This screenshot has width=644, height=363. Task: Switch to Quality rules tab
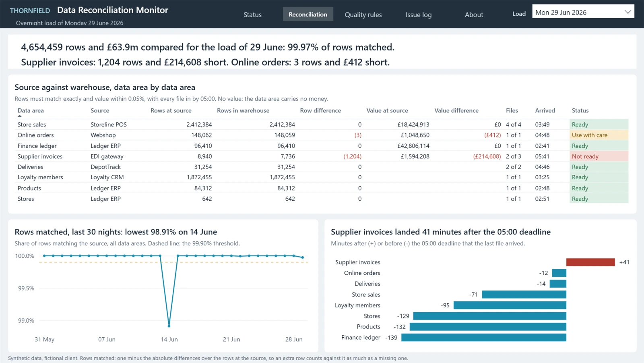click(x=363, y=15)
